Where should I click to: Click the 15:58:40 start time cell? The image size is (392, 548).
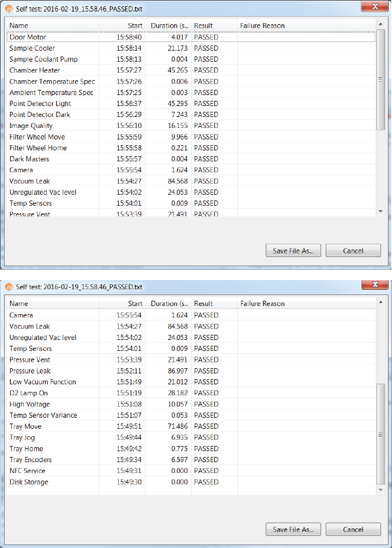(129, 37)
